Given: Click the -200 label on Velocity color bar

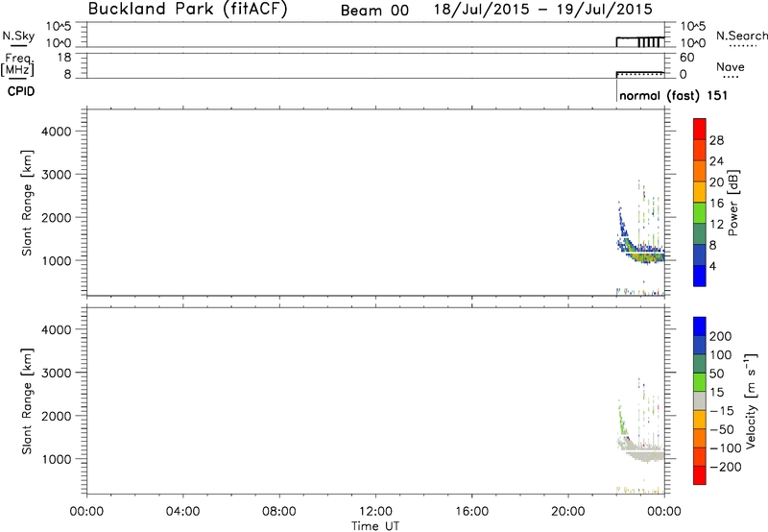Looking at the screenshot, I should click(x=726, y=467).
